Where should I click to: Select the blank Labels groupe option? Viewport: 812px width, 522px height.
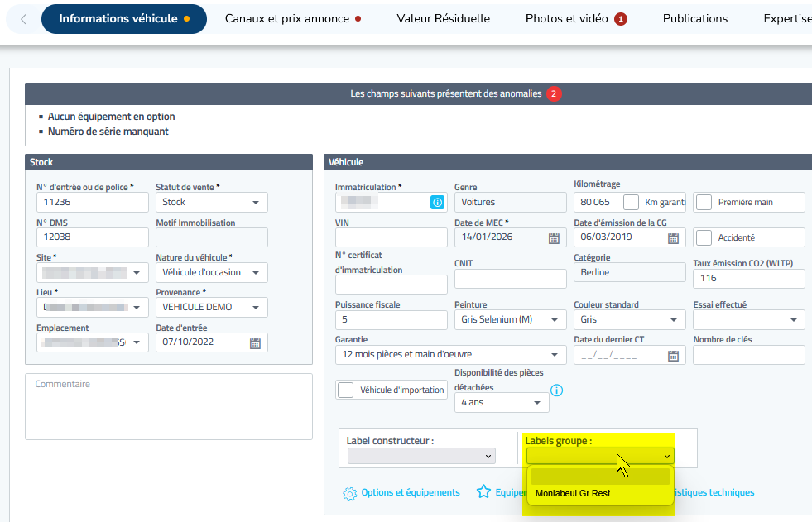point(600,477)
